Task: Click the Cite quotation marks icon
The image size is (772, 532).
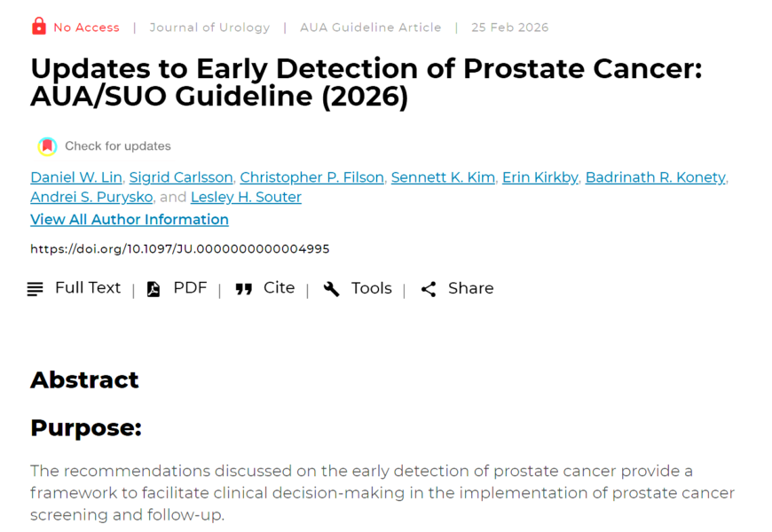Action: click(x=244, y=289)
